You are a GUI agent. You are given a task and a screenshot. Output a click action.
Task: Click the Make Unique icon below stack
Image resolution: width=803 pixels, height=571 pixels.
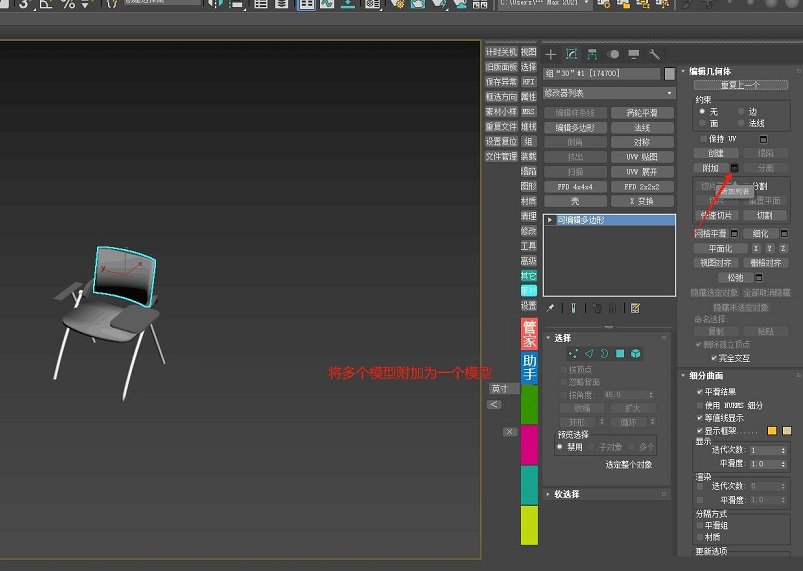click(x=597, y=308)
